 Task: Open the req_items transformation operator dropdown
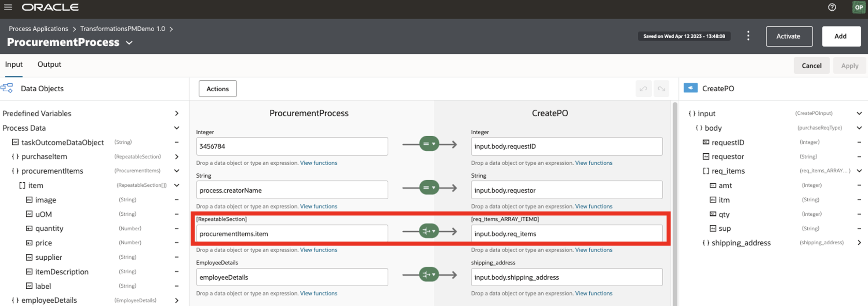click(429, 231)
